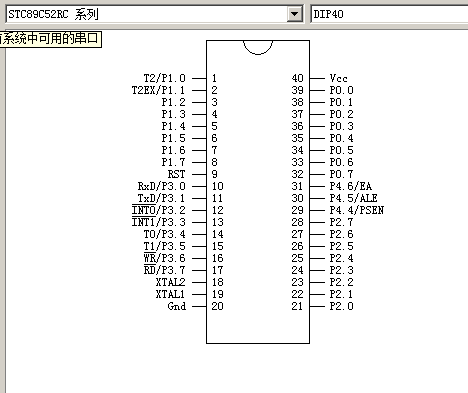Screen dimensions: 468x393
Task: Select the INT1/P3.3 pin label
Action: (x=158, y=222)
